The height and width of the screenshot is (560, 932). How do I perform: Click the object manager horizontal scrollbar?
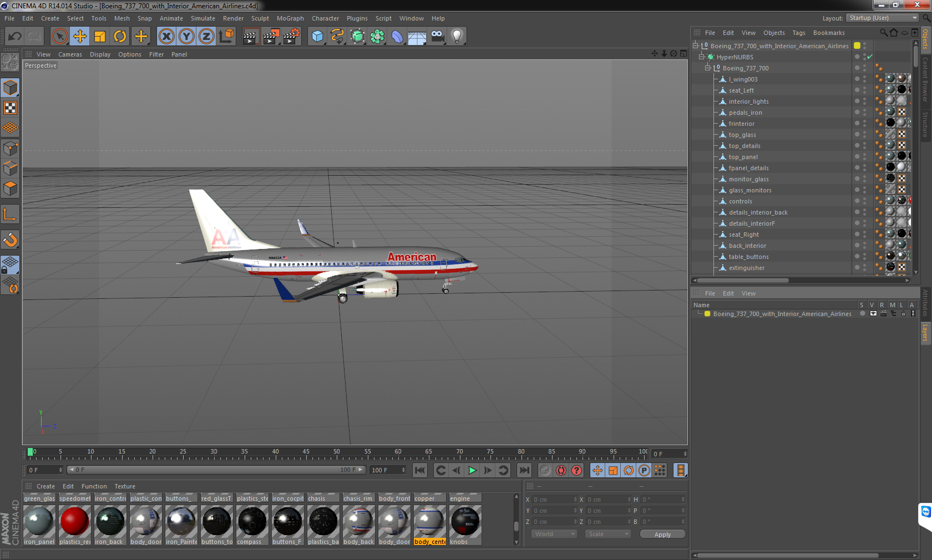click(743, 280)
